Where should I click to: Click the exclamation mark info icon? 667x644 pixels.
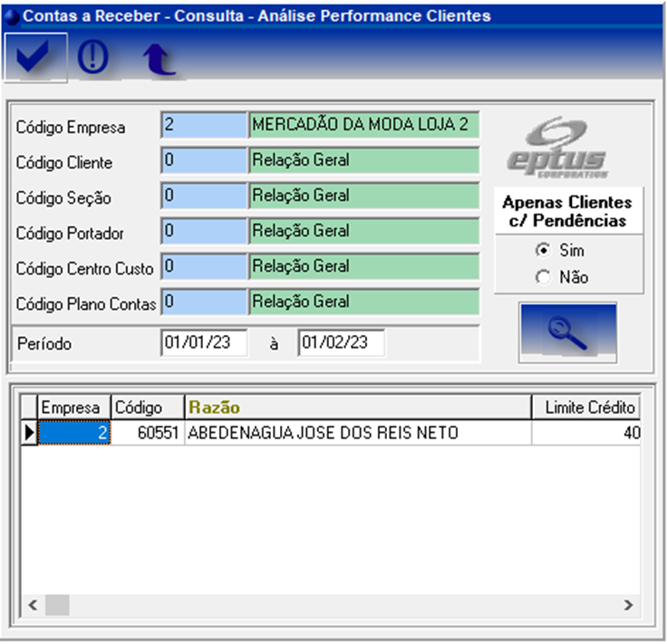click(x=93, y=58)
